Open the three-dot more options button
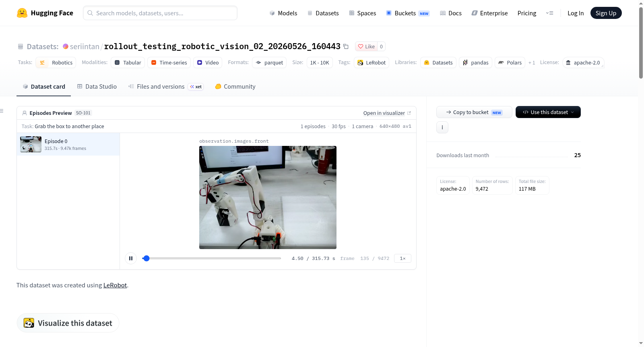 442,127
